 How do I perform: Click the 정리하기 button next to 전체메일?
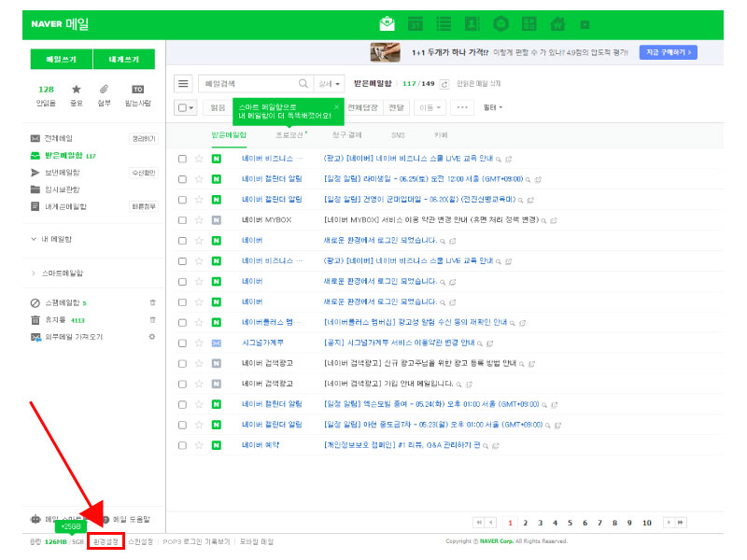(x=144, y=138)
